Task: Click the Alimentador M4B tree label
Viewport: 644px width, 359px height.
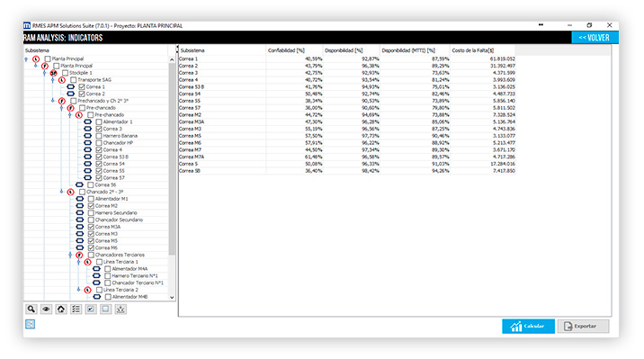Action: (130, 297)
